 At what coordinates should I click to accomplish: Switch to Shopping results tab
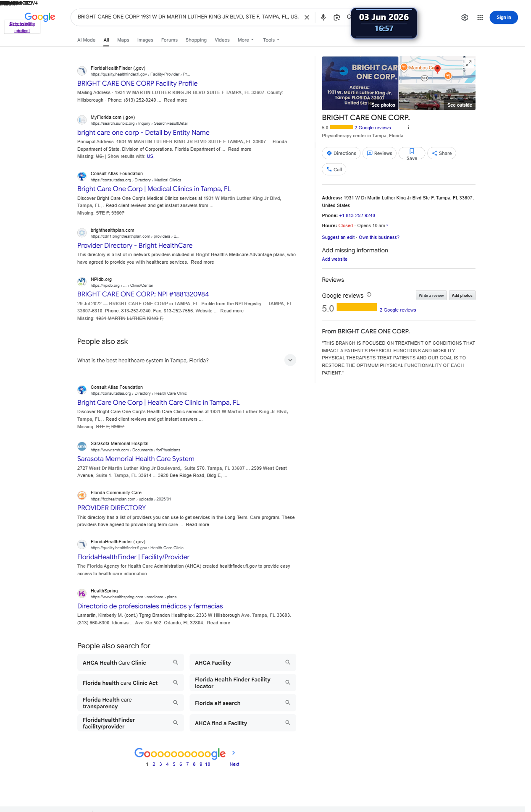click(196, 40)
